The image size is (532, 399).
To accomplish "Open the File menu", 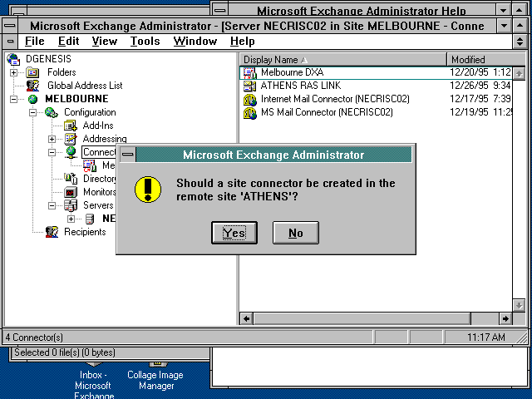I will click(35, 42).
